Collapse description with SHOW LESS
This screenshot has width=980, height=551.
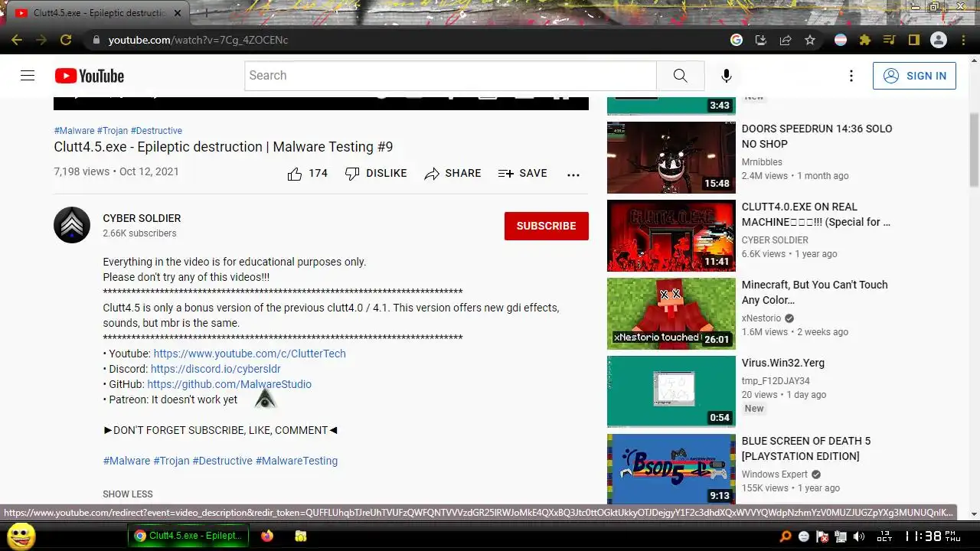tap(128, 494)
